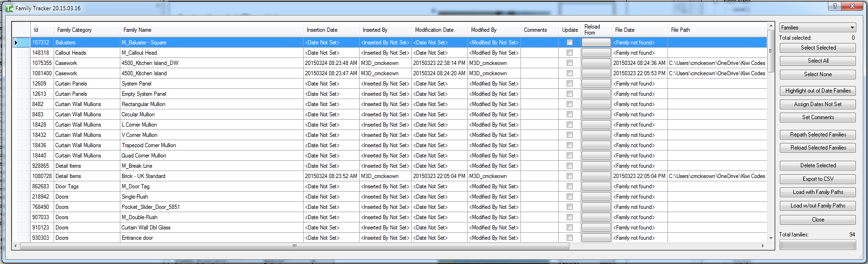Tick Update checkbox for M_Baluster - Square

click(x=569, y=43)
